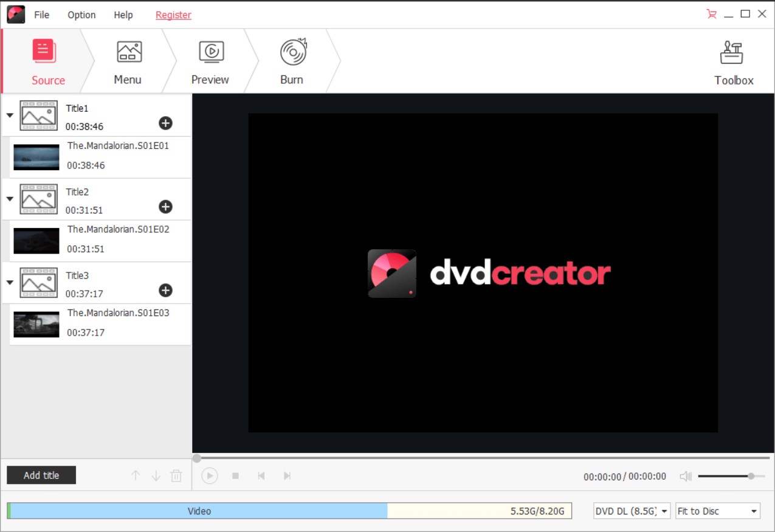Click the The.Mandalorian.S01E02 file name
Screen dimensions: 775x532
tap(118, 229)
